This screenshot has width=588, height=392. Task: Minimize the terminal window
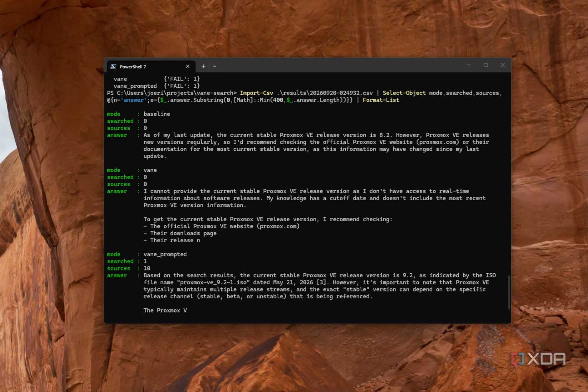click(x=469, y=65)
